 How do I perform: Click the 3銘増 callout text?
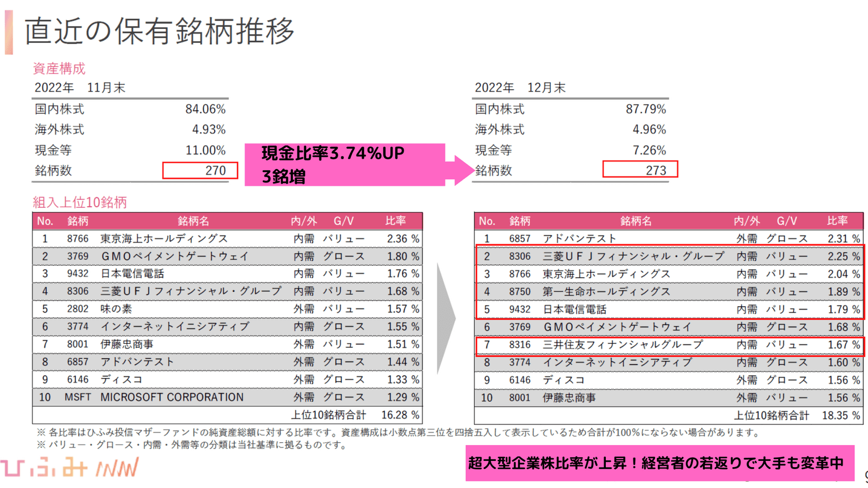pos(284,177)
